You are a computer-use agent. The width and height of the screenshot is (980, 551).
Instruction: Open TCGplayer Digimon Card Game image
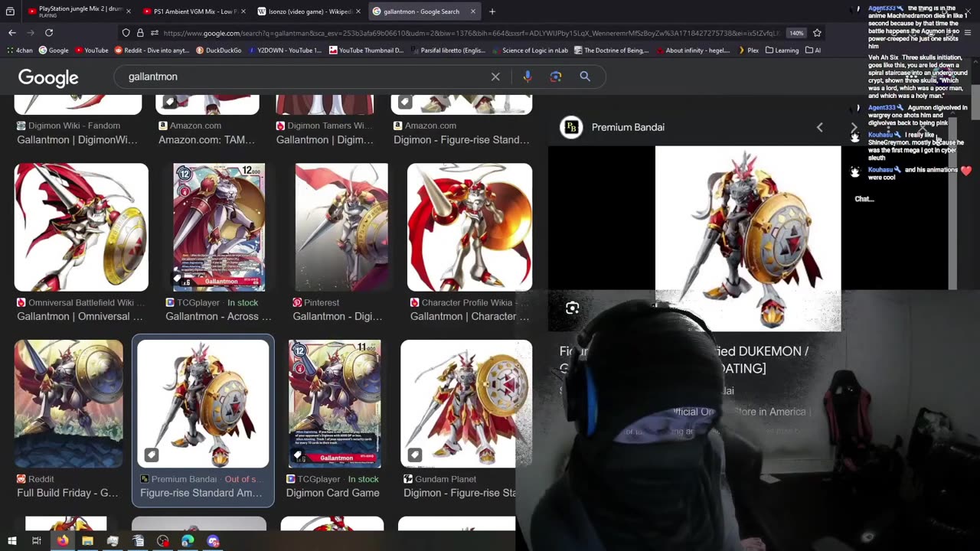click(335, 403)
